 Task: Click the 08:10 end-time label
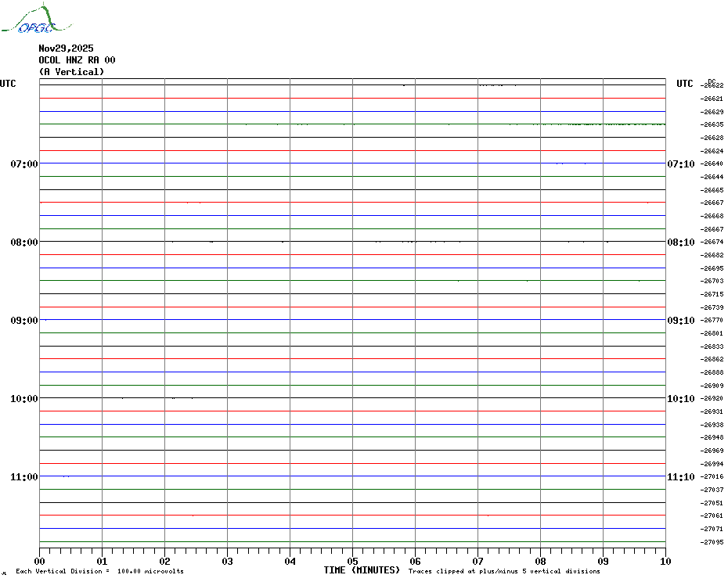[681, 242]
